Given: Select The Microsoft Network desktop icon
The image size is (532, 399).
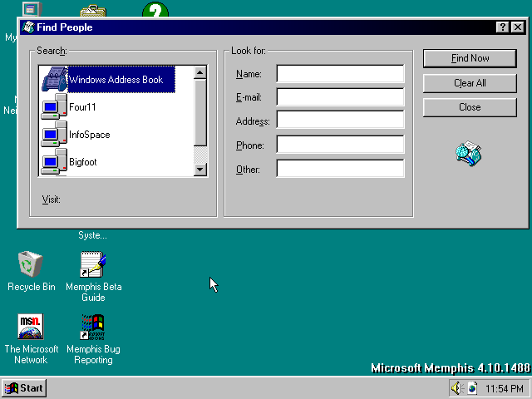Looking at the screenshot, I should point(31,338).
